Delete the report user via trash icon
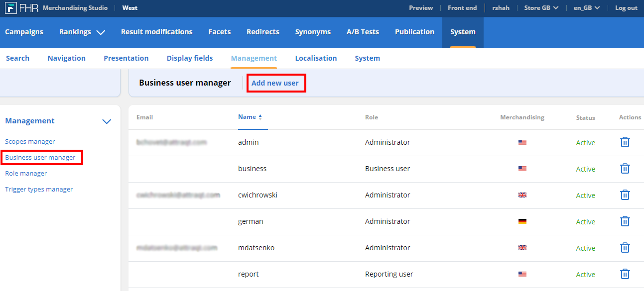 tap(625, 274)
